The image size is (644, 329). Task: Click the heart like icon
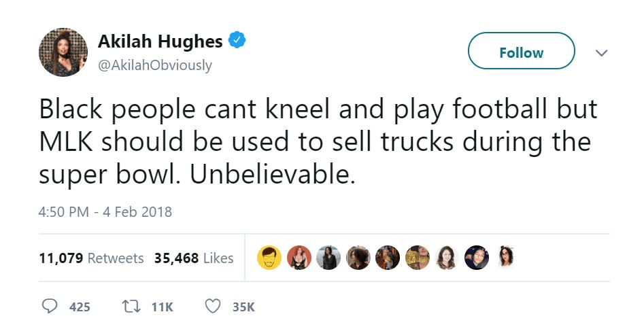213,307
